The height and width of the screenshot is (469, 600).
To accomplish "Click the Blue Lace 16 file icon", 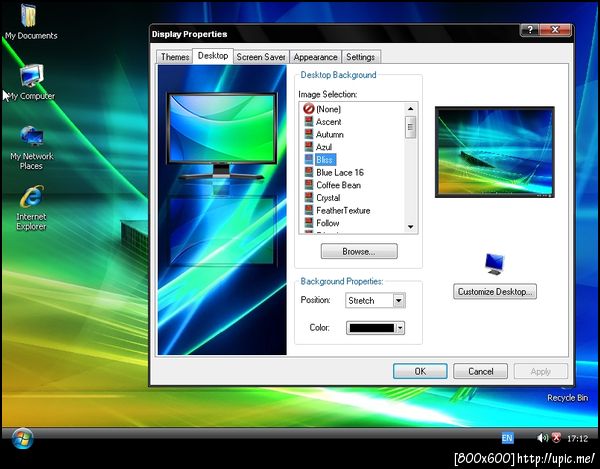I will [x=309, y=172].
